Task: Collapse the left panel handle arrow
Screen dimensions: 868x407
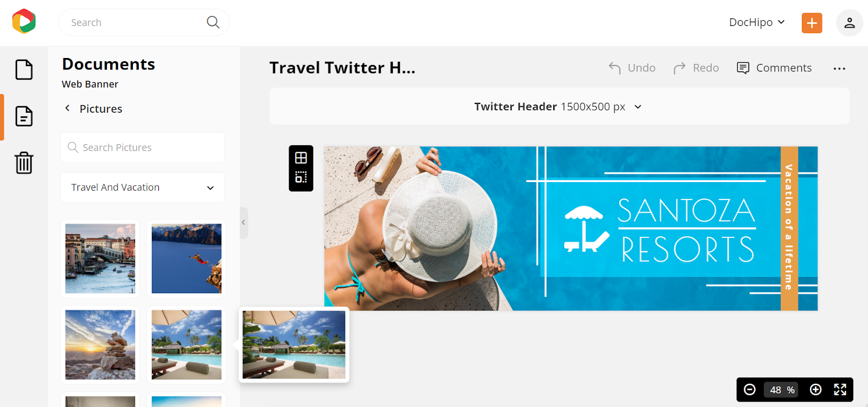Action: [x=244, y=222]
